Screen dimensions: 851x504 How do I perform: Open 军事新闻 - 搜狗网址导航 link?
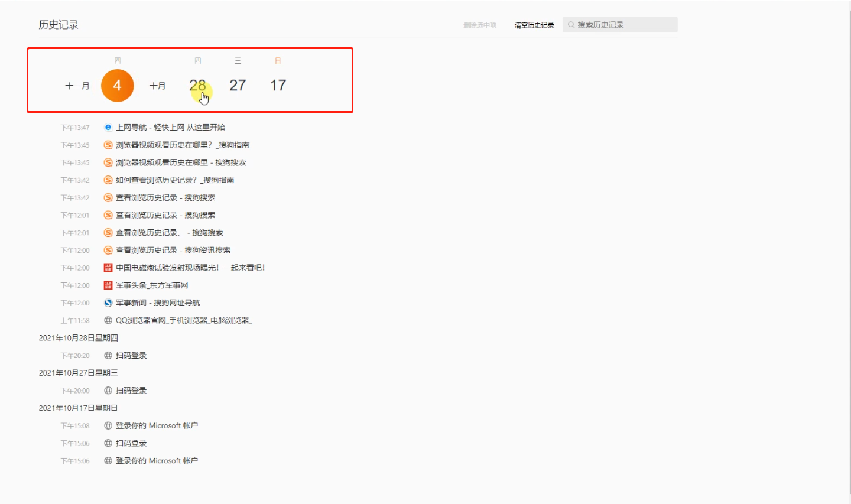(158, 303)
